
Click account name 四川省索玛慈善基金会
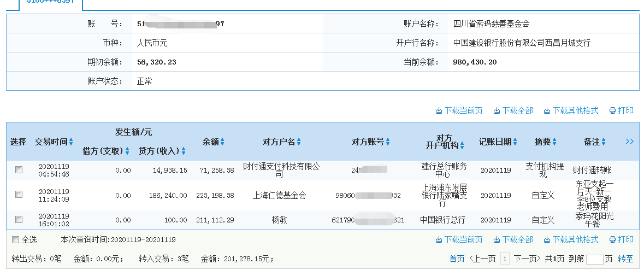[491, 24]
